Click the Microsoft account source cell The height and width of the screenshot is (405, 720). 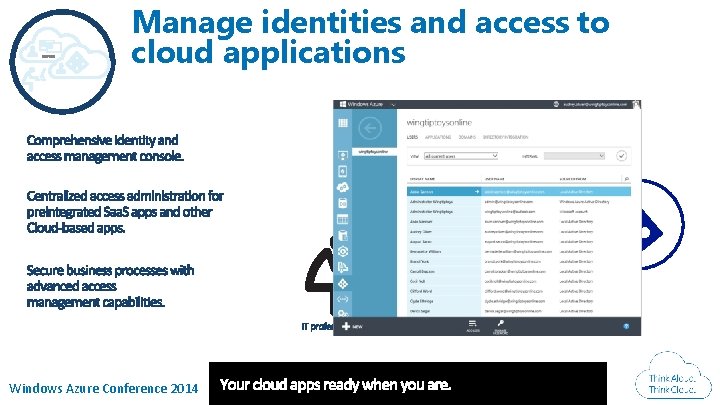click(x=574, y=212)
